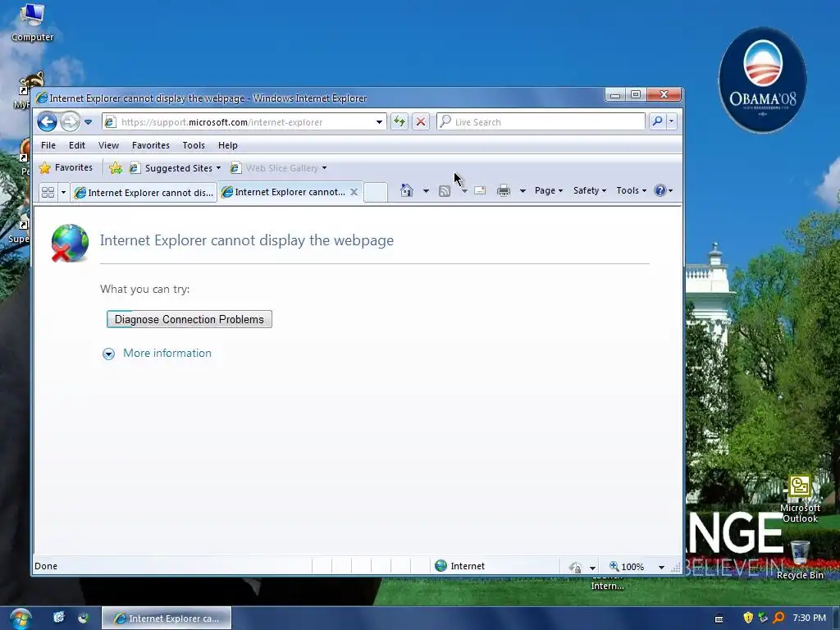Expand zoom level dropdown arrow
840x630 pixels.
[x=662, y=567]
